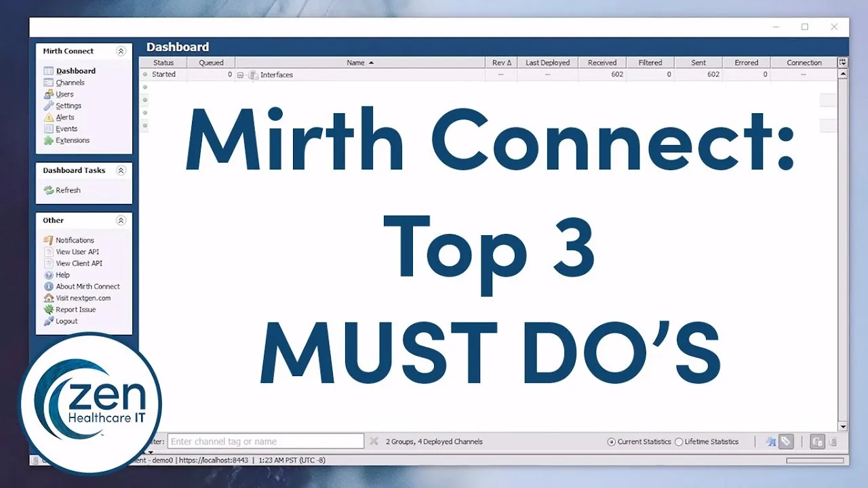Screen dimensions: 868x488
Task: Maximize the Mirth Connect window
Action: tap(805, 27)
